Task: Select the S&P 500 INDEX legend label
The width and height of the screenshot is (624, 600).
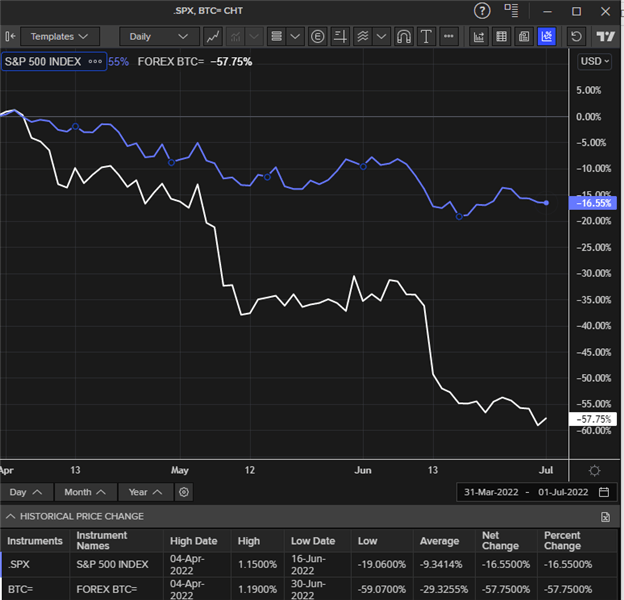Action: (43, 62)
